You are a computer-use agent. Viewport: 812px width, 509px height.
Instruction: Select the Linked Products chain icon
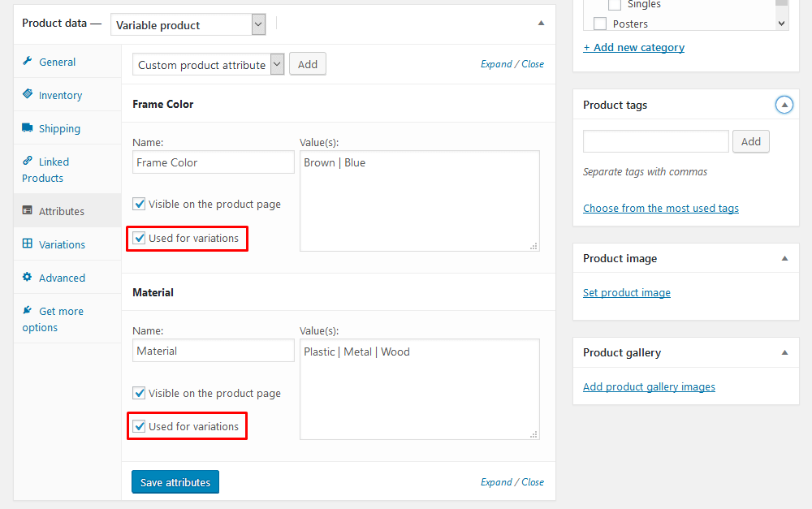point(30,162)
